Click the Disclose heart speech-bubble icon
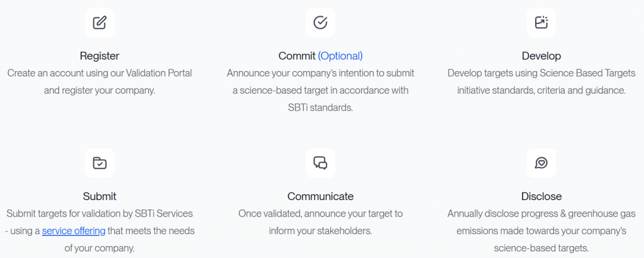The height and width of the screenshot is (258, 644). pos(541,163)
